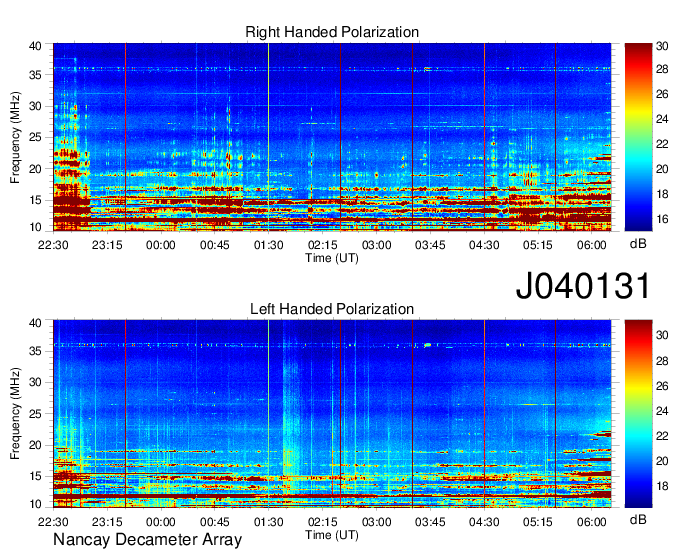
Task: Click the 06:00 time tick on the lower plot
Action: coord(592,522)
